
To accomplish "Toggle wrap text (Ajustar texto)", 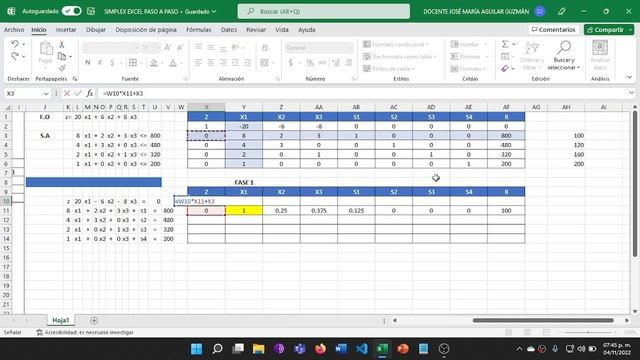I will pyautogui.click(x=265, y=48).
